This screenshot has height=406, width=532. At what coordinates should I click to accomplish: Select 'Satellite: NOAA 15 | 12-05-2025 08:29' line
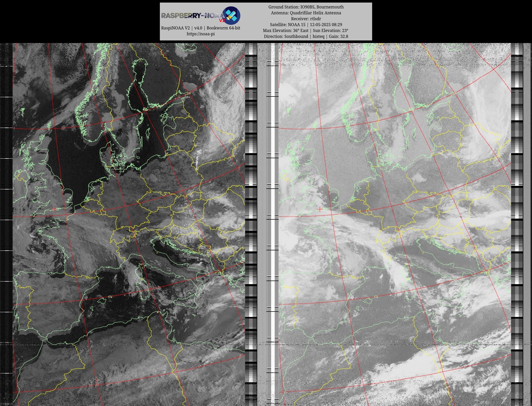tap(306, 25)
